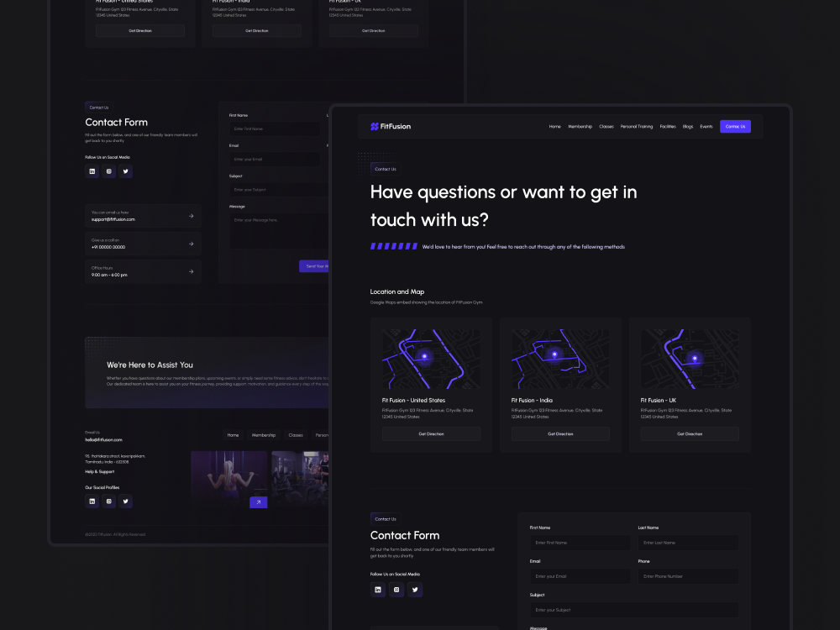Click Get Direction for Fit Fusion - United States
The image size is (840, 630).
point(431,434)
